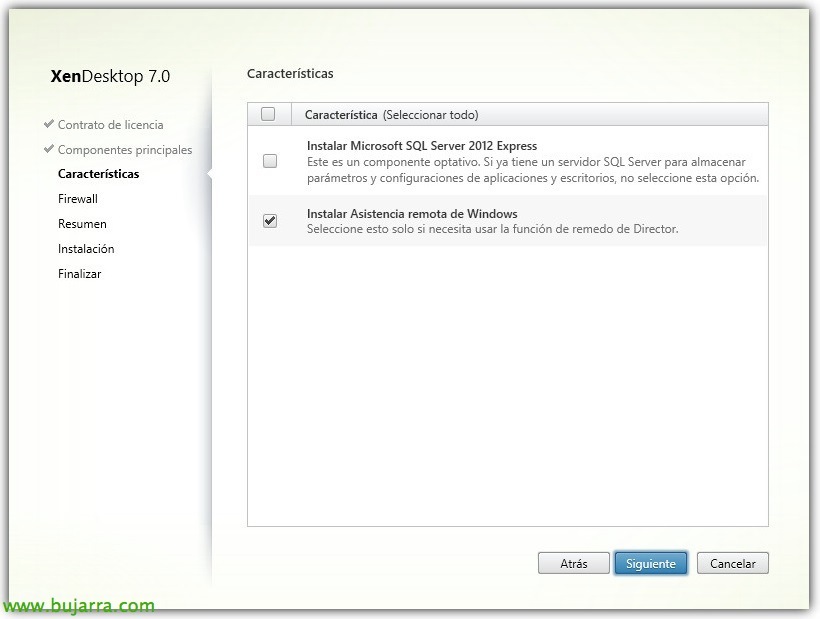Open the Componentes principales step
This screenshot has width=820, height=619.
(x=125, y=150)
